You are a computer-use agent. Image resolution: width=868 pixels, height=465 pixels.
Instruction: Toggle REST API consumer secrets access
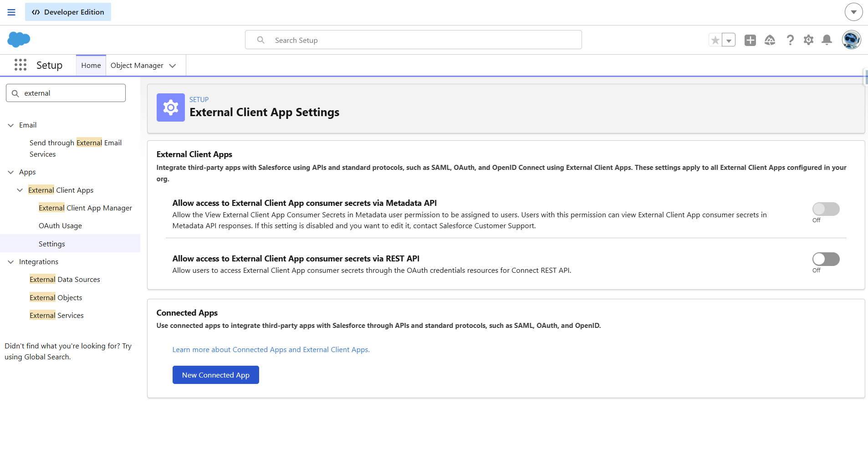pos(826,259)
